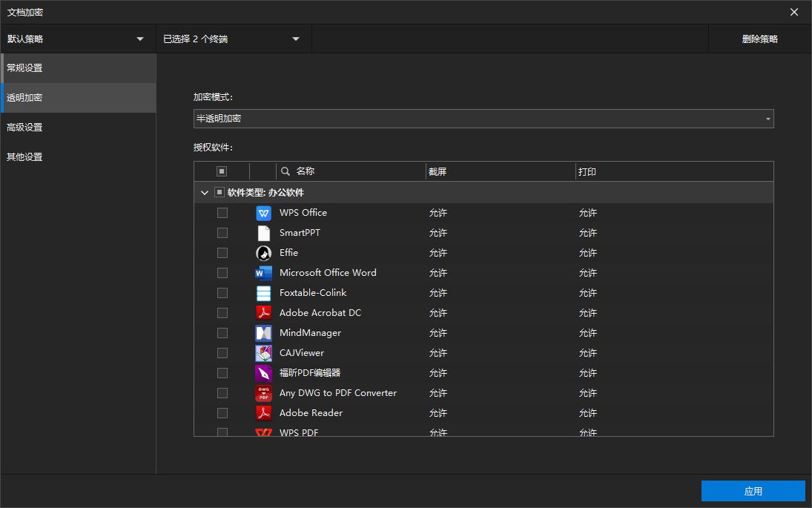The image size is (812, 508).
Task: Click the 应用 button
Action: (753, 491)
